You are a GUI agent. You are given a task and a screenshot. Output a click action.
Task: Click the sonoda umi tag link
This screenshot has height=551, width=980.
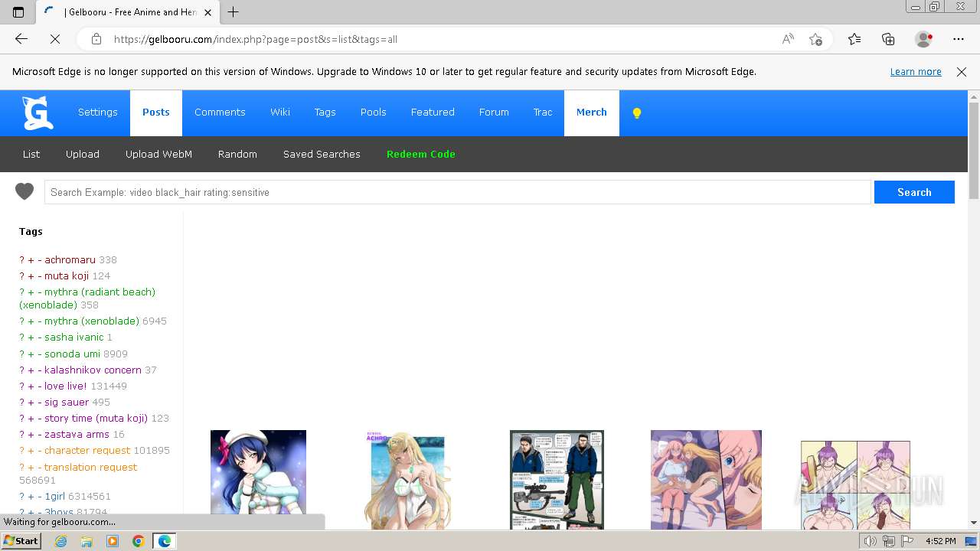pyautogui.click(x=72, y=354)
